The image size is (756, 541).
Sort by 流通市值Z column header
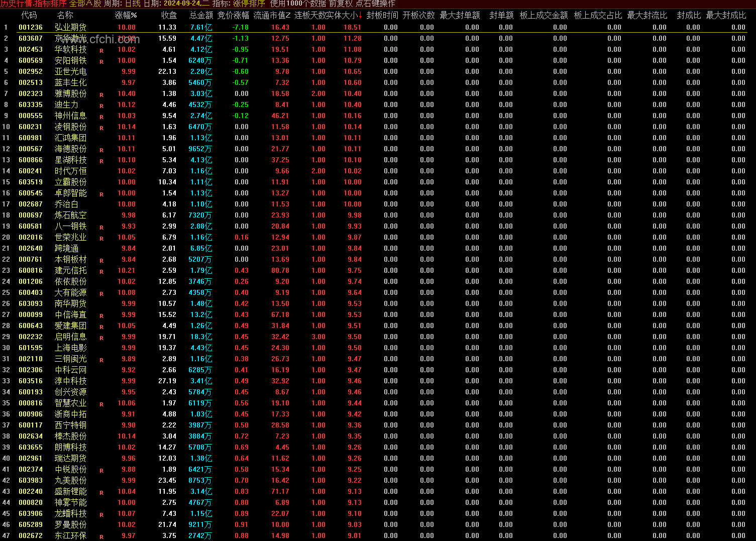pyautogui.click(x=273, y=16)
